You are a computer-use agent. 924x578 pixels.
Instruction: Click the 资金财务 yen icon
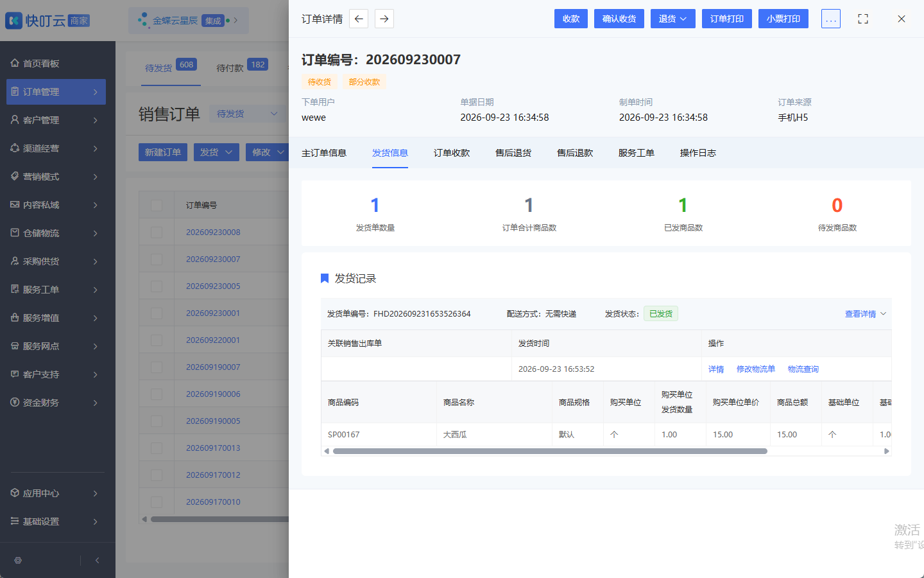click(x=15, y=402)
